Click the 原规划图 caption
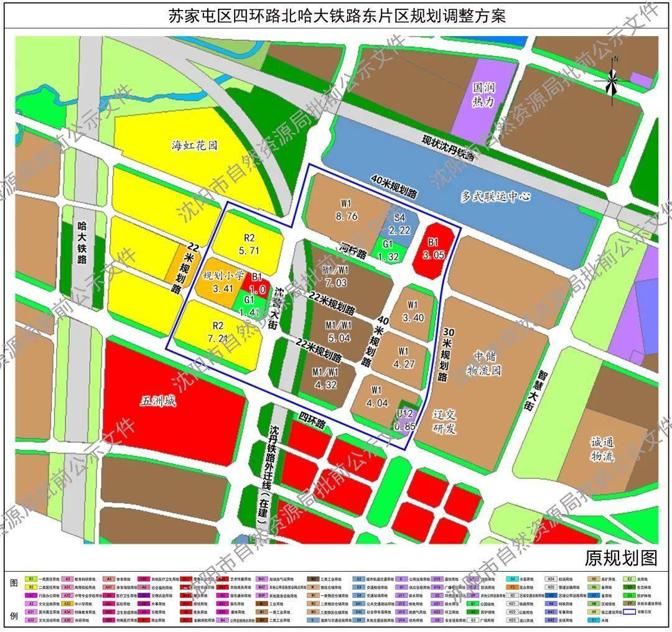Viewport: 672px width, 632px height. click(621, 557)
